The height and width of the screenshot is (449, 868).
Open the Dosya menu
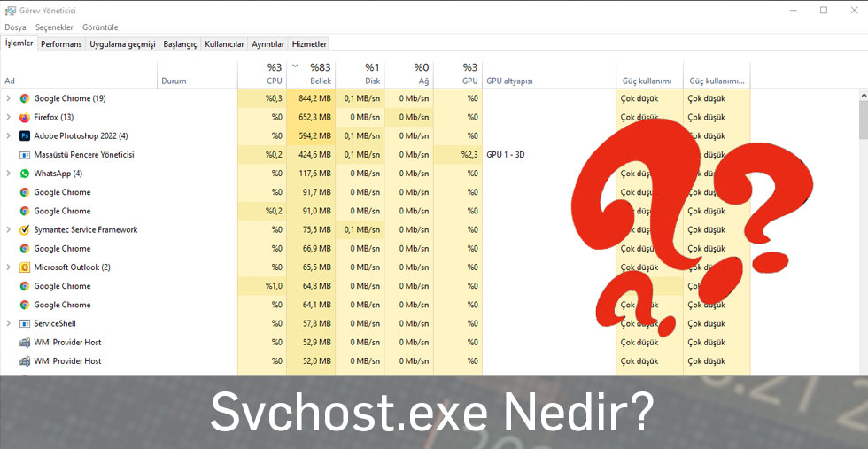click(x=16, y=27)
